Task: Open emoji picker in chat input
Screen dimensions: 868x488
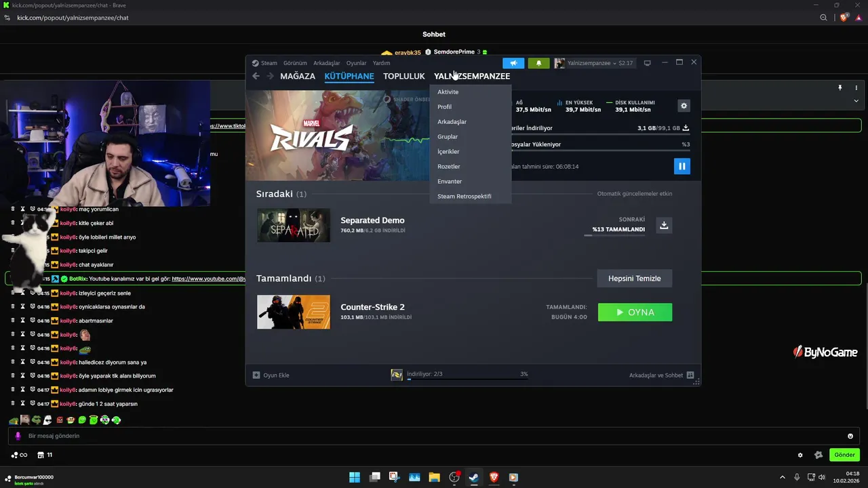Action: [850, 436]
